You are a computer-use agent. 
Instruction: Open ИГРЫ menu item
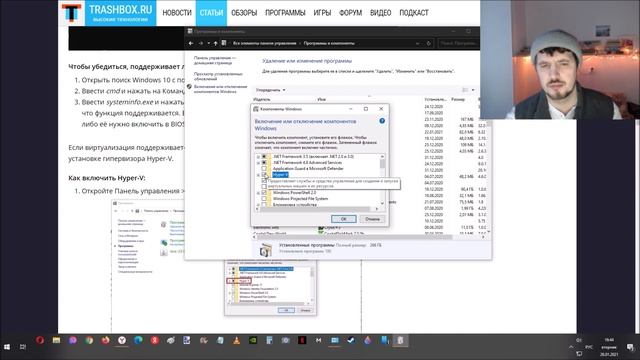point(322,13)
